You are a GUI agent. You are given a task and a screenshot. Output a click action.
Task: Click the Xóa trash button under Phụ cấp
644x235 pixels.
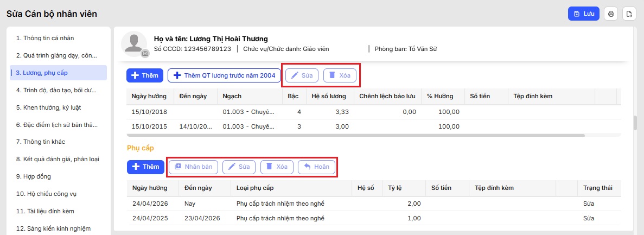coord(277,167)
